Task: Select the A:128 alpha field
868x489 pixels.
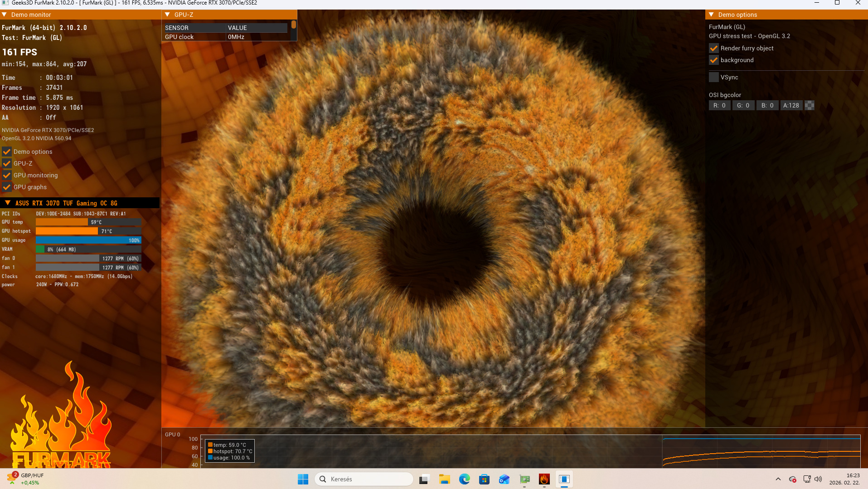Action: coord(791,105)
